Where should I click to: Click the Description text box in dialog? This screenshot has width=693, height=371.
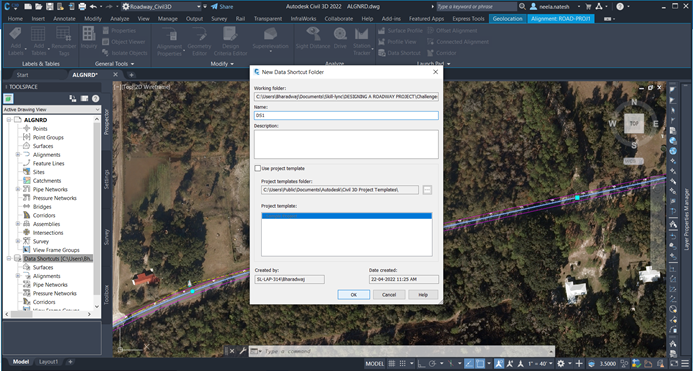[x=346, y=144]
